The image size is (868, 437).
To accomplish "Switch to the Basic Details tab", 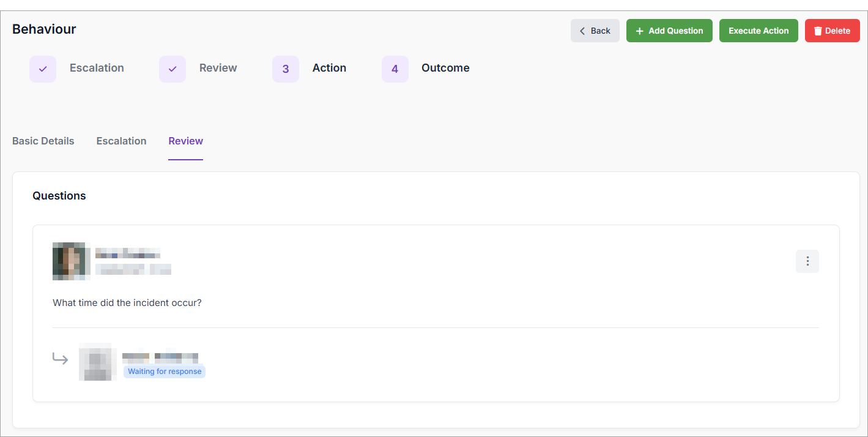I will pos(43,141).
